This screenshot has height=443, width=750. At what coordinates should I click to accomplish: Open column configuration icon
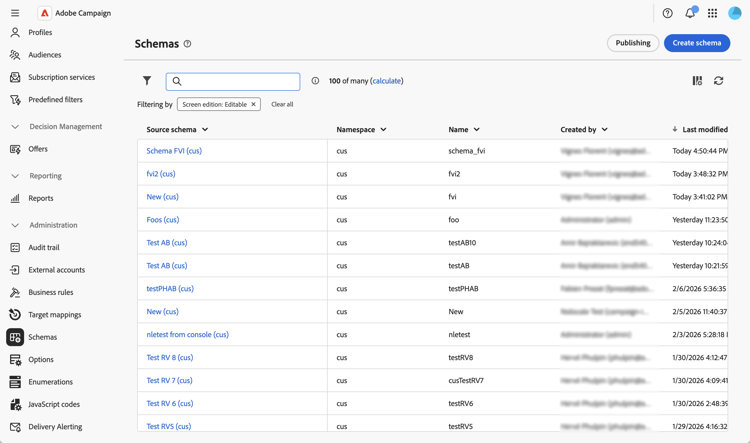tap(697, 81)
